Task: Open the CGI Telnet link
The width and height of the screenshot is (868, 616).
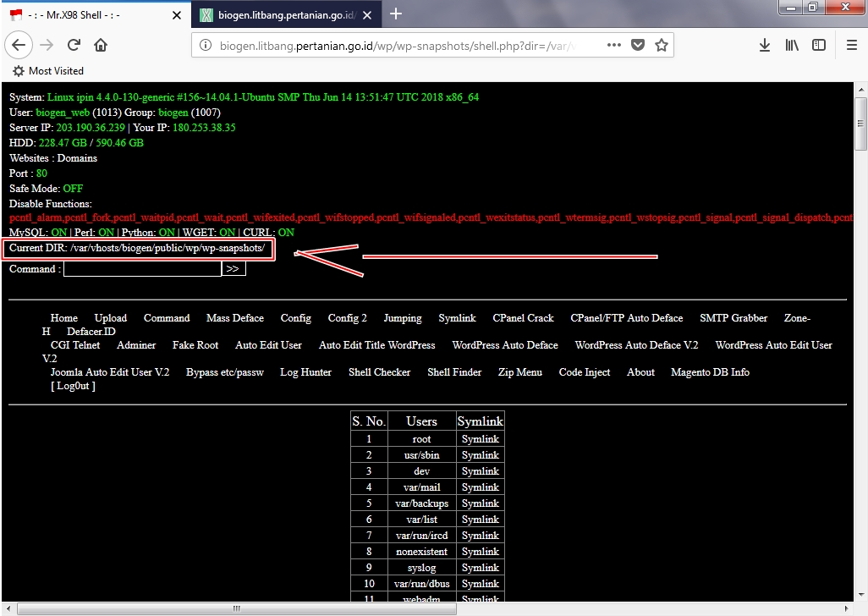Action: click(x=75, y=345)
